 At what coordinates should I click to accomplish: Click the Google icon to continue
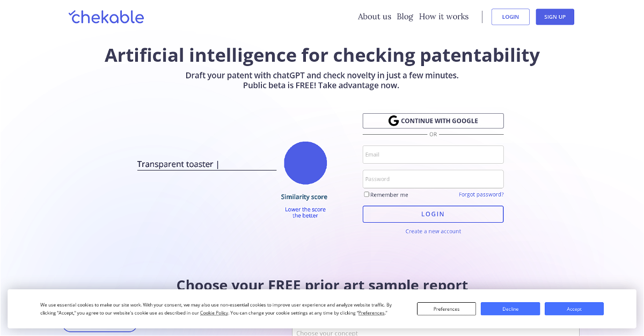click(x=393, y=121)
